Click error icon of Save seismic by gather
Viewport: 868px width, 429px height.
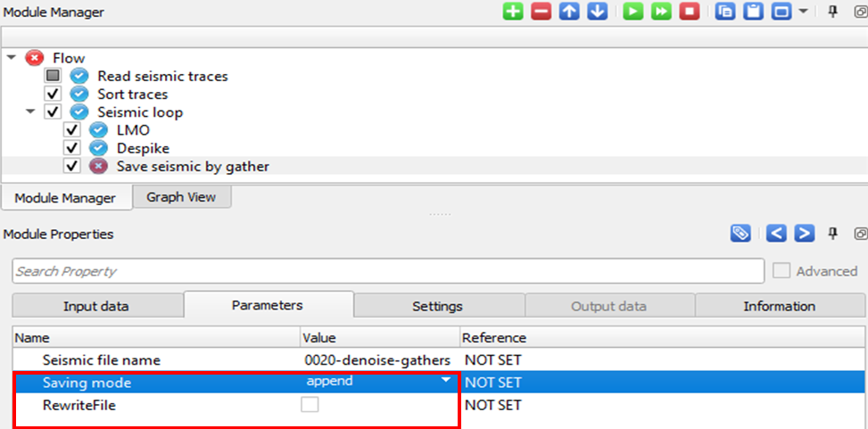click(x=98, y=166)
